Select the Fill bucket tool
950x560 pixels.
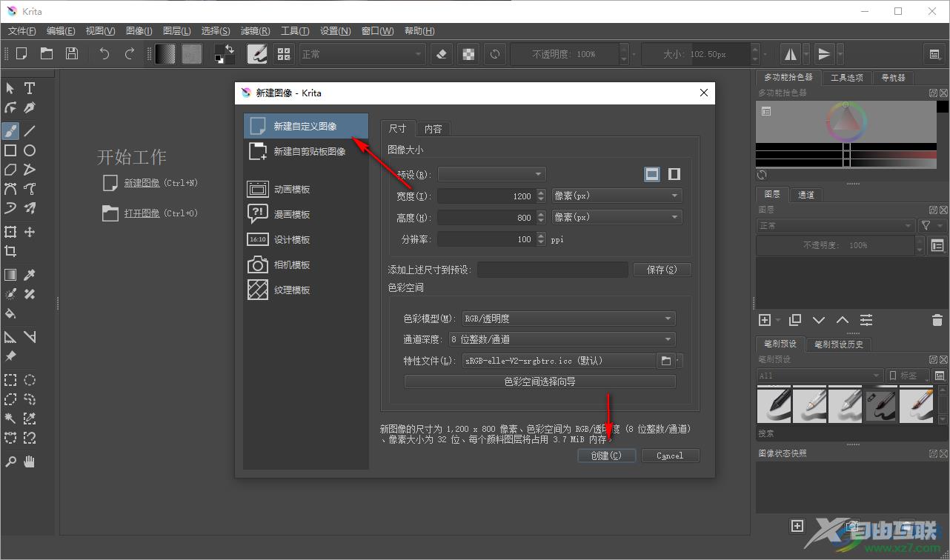(10, 313)
